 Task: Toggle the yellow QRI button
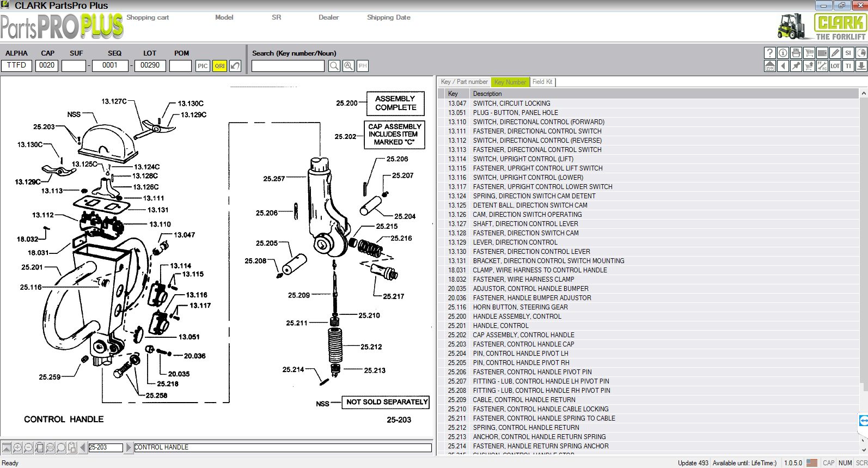(x=219, y=66)
